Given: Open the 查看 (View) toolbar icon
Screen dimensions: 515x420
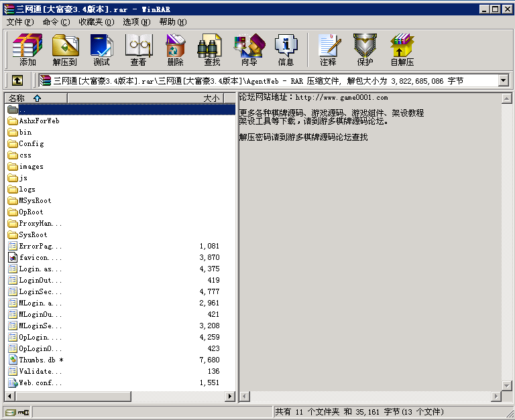Looking at the screenshot, I should [x=139, y=50].
